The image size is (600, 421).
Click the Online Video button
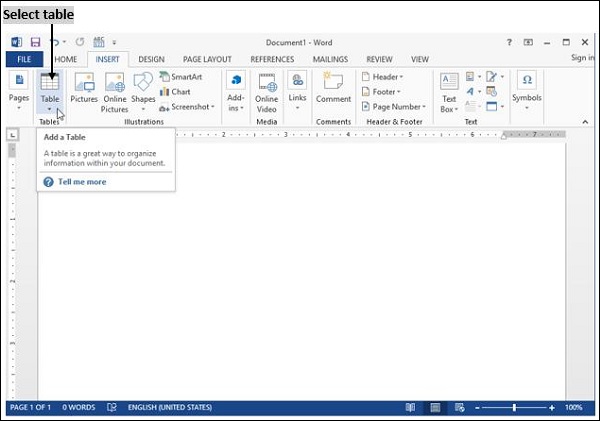pyautogui.click(x=266, y=90)
